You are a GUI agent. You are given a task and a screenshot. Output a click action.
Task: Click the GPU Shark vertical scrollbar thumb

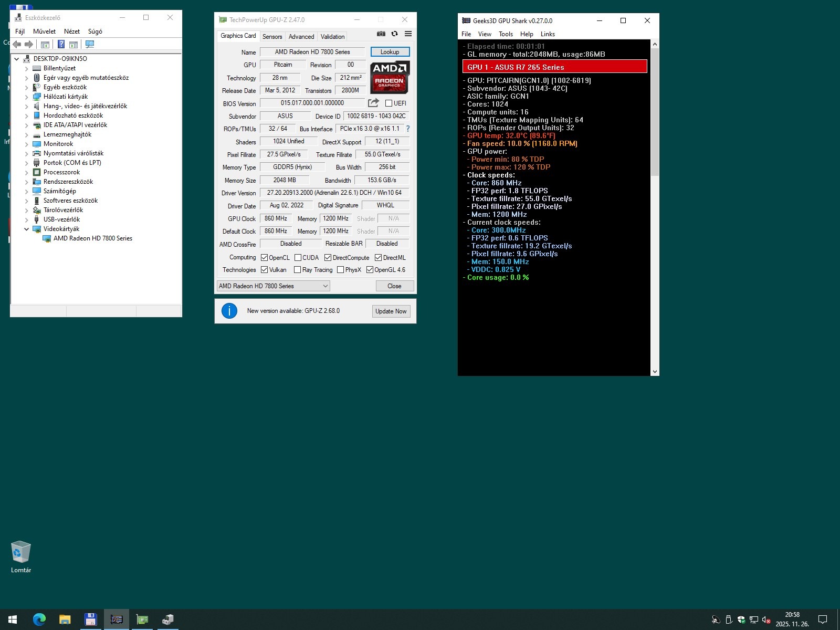655,113
